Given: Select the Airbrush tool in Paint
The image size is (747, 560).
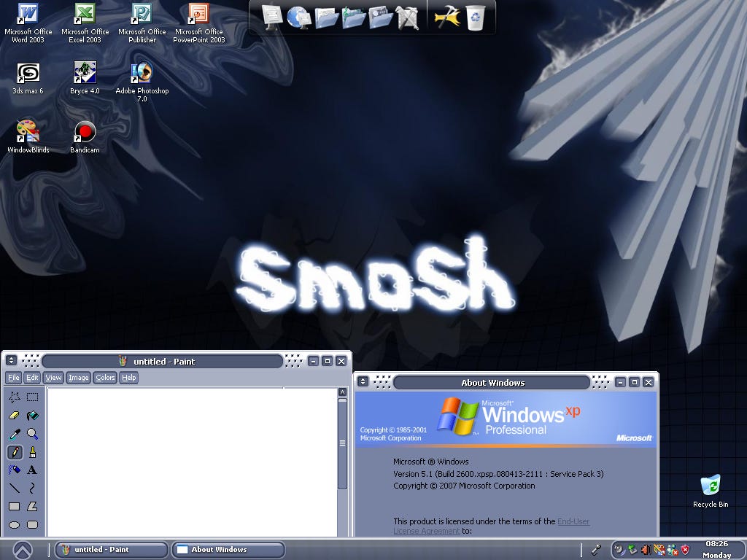Looking at the screenshot, I should click(x=15, y=470).
